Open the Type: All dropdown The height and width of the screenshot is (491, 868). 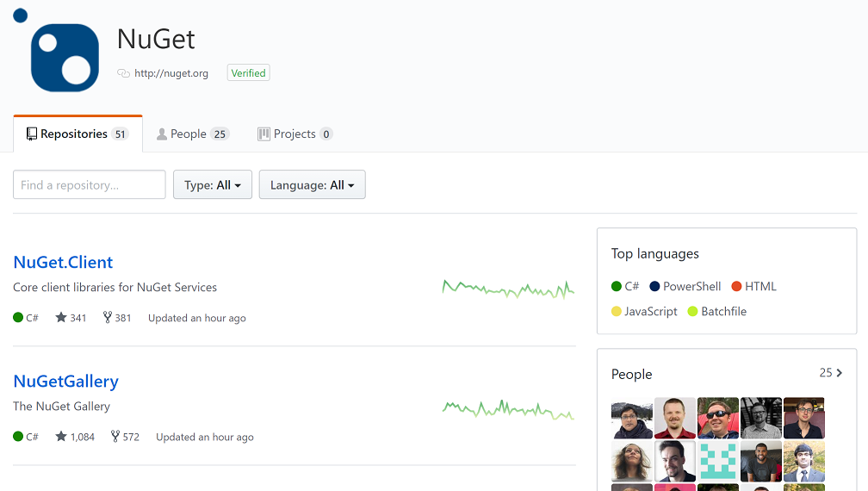(213, 185)
